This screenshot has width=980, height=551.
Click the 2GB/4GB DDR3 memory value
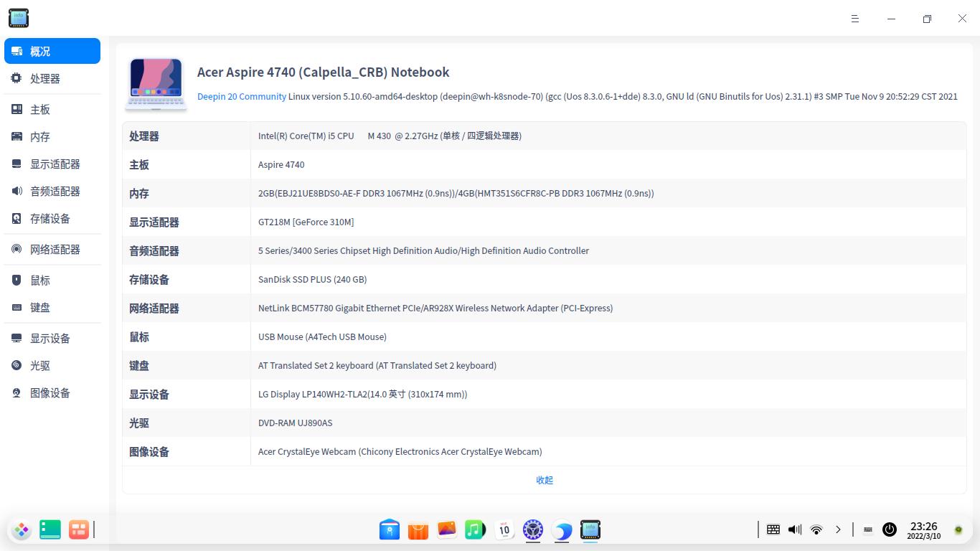click(x=456, y=193)
